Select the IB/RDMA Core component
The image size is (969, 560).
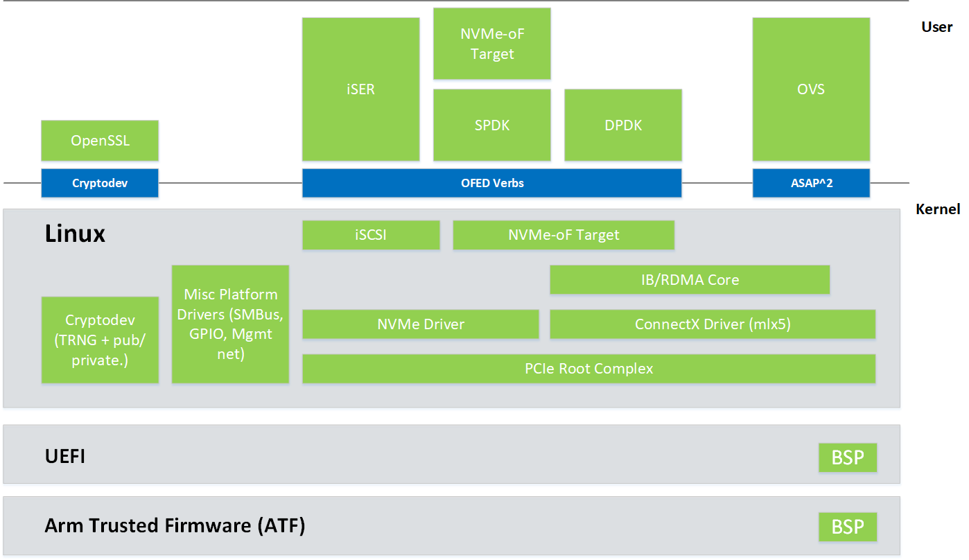point(690,279)
